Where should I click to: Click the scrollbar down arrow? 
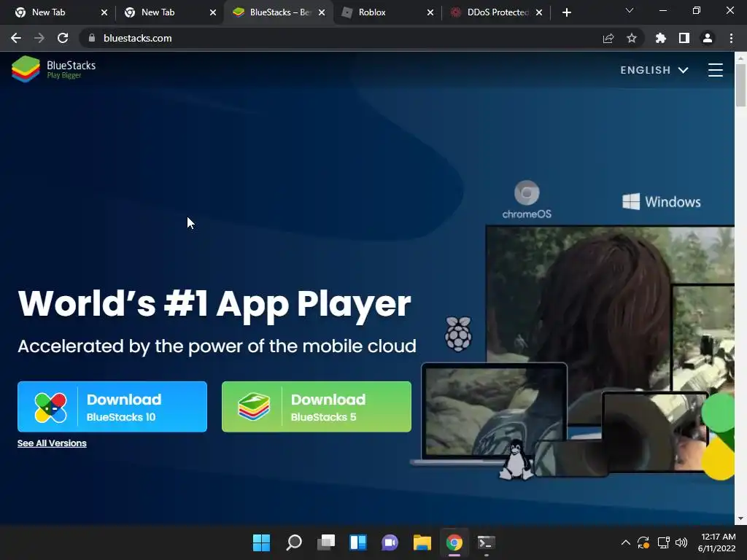click(x=740, y=518)
